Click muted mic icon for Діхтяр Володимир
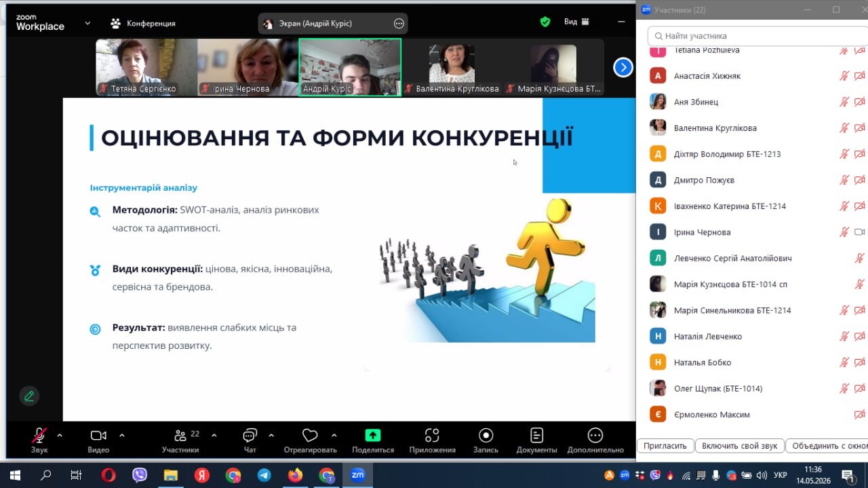 pyautogui.click(x=844, y=154)
